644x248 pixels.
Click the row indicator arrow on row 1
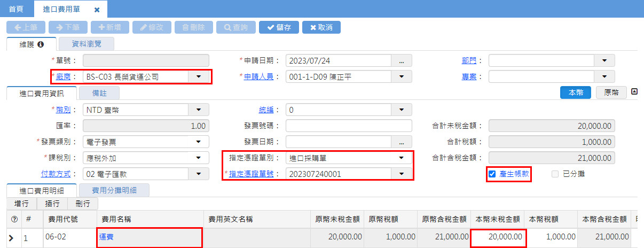point(11,237)
